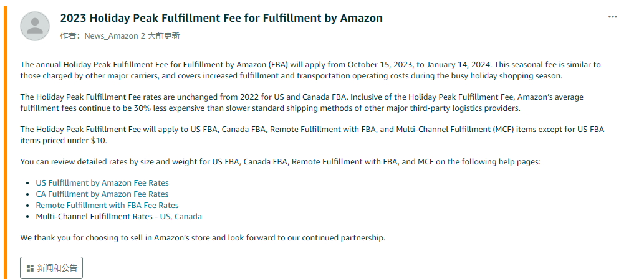
Task: Click the author avatar icon
Action: [x=35, y=26]
